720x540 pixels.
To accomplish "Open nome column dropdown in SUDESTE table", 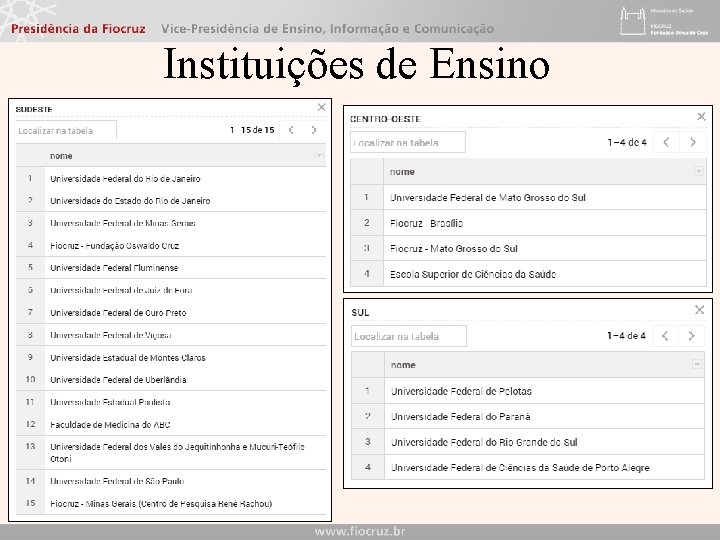I will (x=319, y=156).
